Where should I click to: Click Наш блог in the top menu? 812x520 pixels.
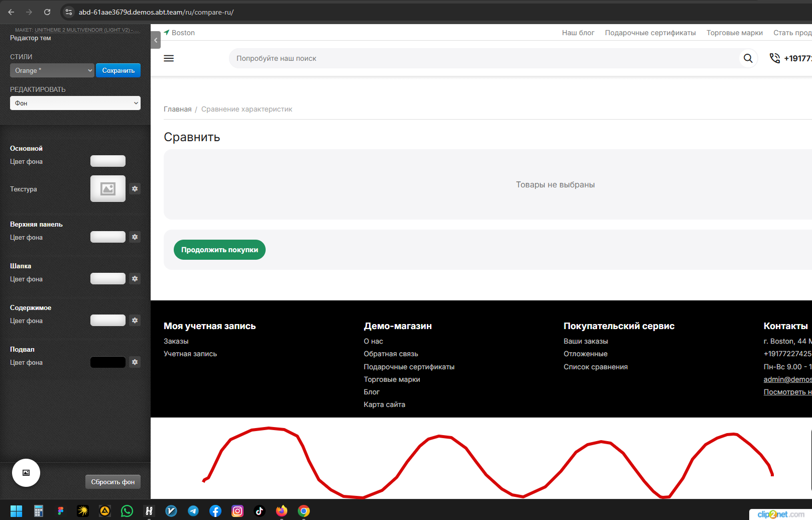[x=578, y=33]
